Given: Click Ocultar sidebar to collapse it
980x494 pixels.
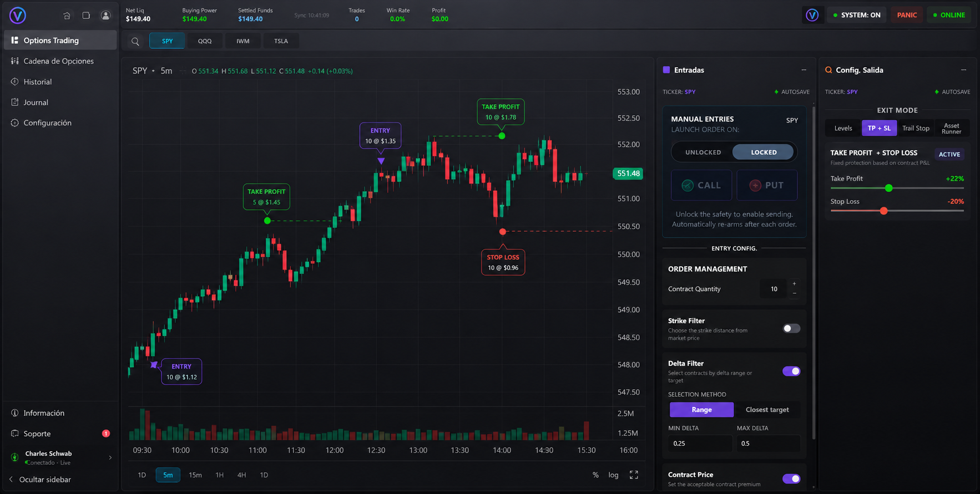Looking at the screenshot, I should (x=40, y=480).
